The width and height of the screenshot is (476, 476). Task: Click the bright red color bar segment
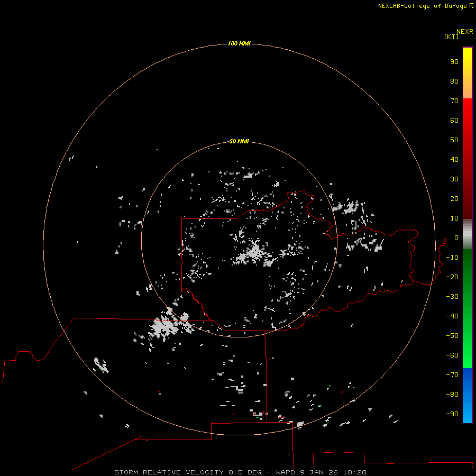pos(467,158)
